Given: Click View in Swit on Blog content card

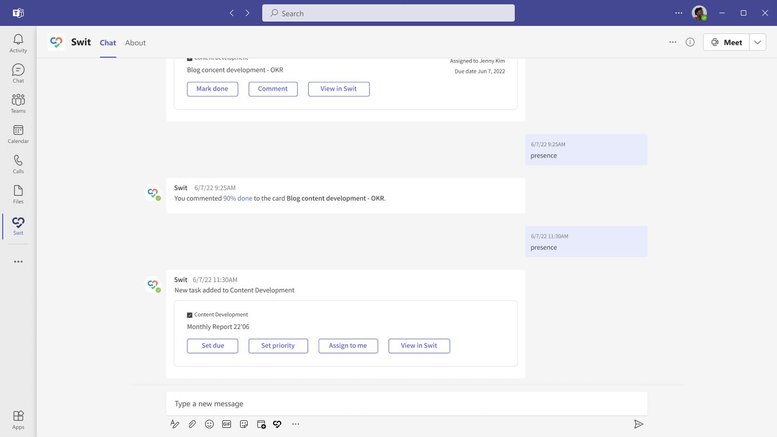Looking at the screenshot, I should pos(339,89).
